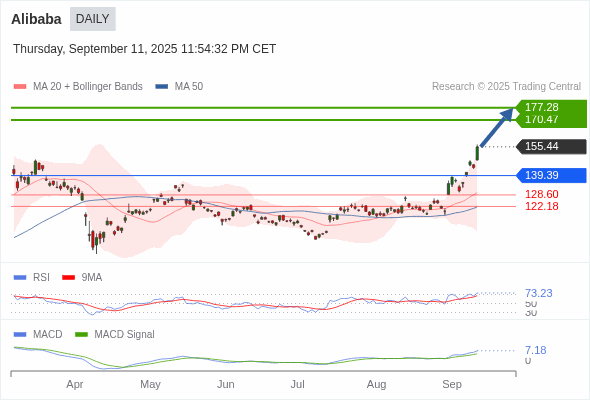
Task: Click the 122.18 red support value
Action: click(x=541, y=206)
